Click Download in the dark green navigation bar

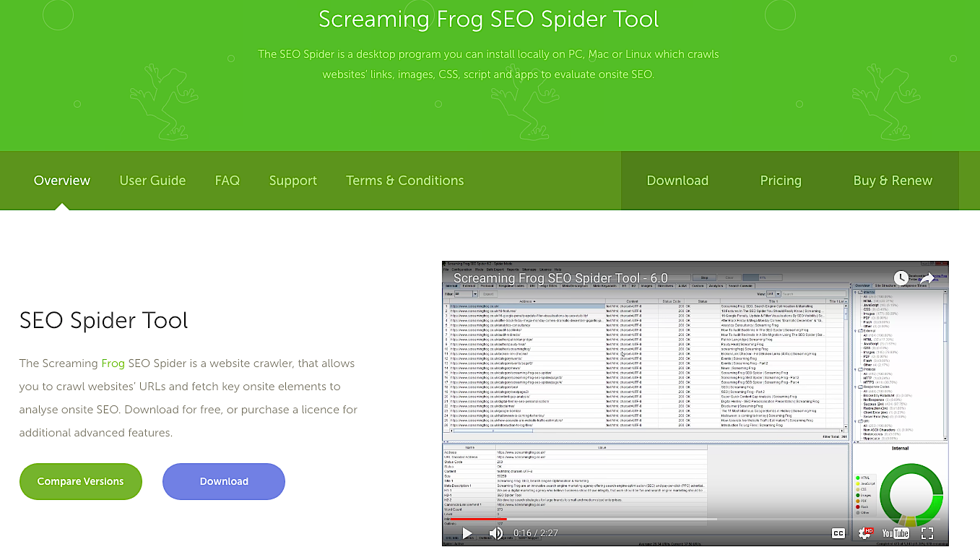point(677,181)
